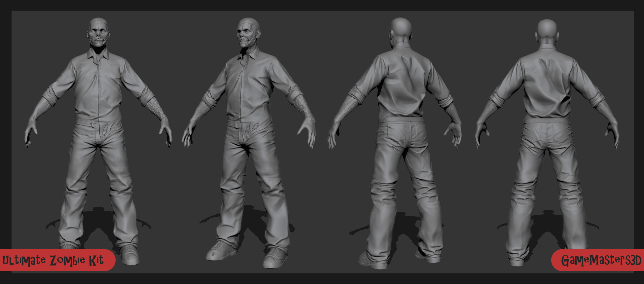The width and height of the screenshot is (644, 284).
Task: Click the 'Ultimate Zombie Kit' red label
Action: pyautogui.click(x=57, y=260)
